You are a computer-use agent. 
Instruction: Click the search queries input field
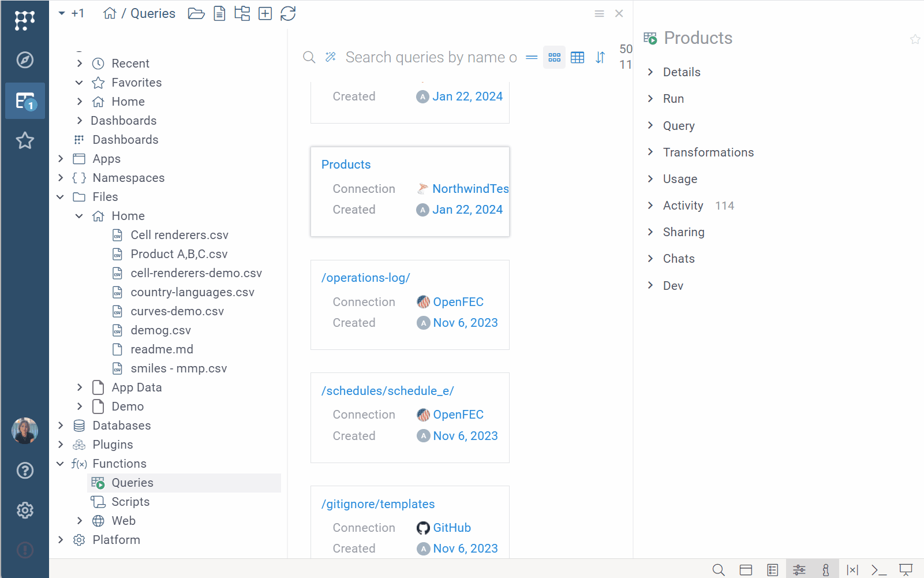tap(431, 57)
